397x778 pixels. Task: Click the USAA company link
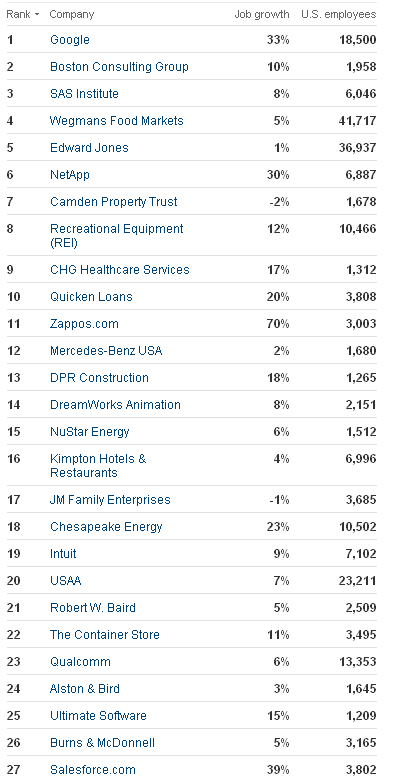click(66, 581)
